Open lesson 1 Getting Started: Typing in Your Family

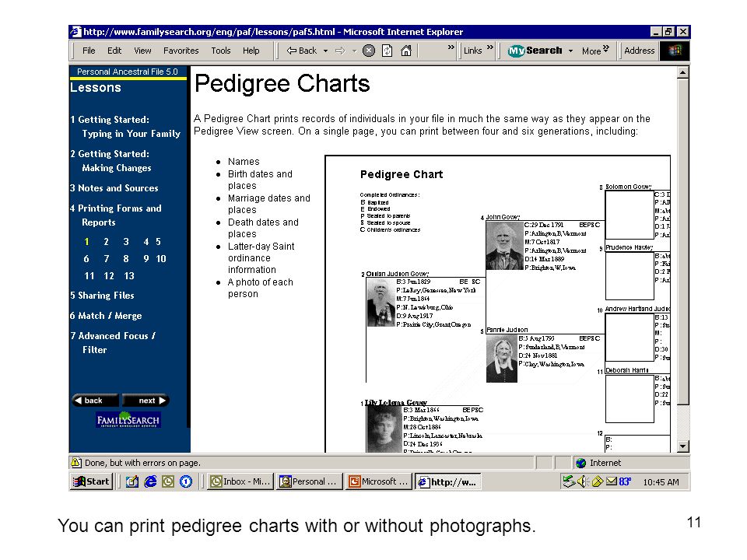125,127
